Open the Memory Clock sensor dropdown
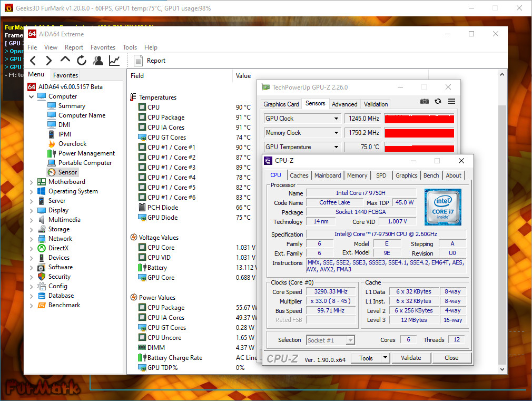The height and width of the screenshot is (401, 532). click(x=336, y=133)
